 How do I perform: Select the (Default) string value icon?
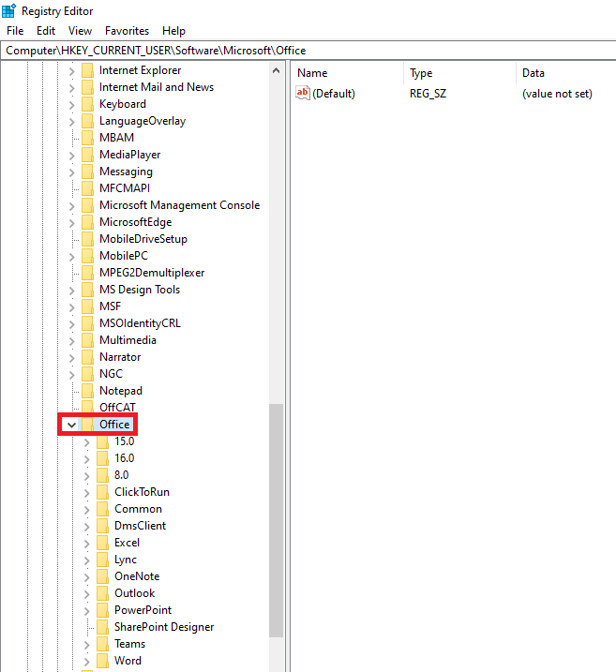click(x=303, y=93)
